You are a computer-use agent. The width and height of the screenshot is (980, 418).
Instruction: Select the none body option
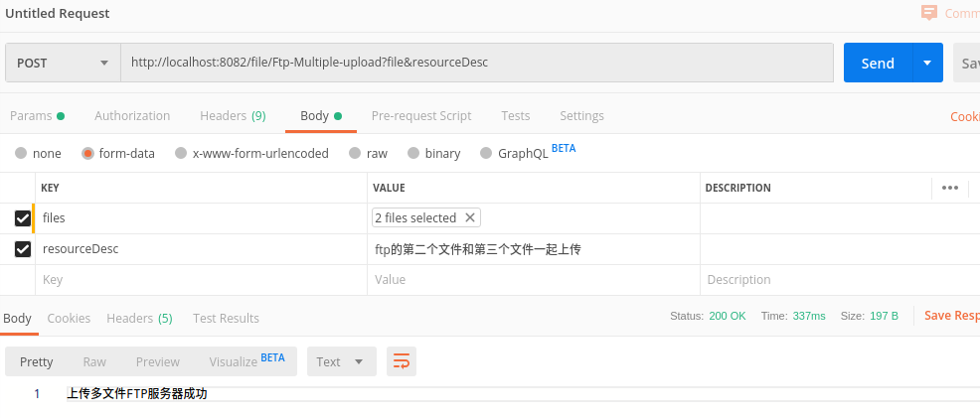coord(21,153)
